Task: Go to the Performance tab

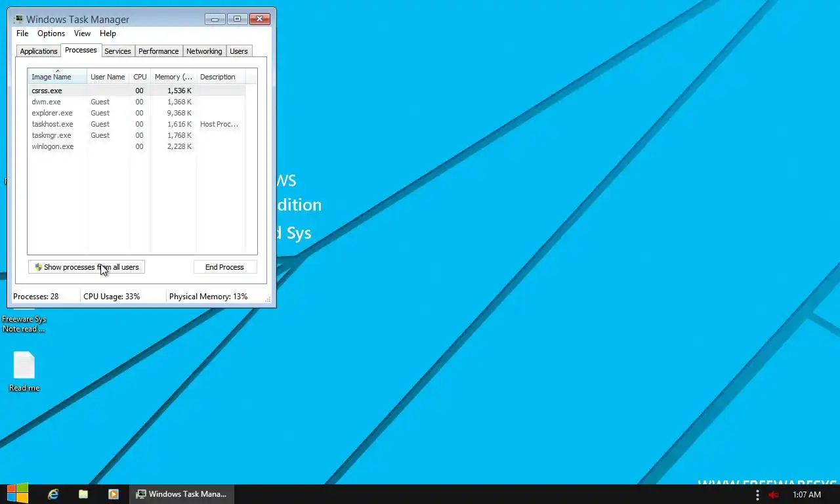Action: click(x=158, y=51)
